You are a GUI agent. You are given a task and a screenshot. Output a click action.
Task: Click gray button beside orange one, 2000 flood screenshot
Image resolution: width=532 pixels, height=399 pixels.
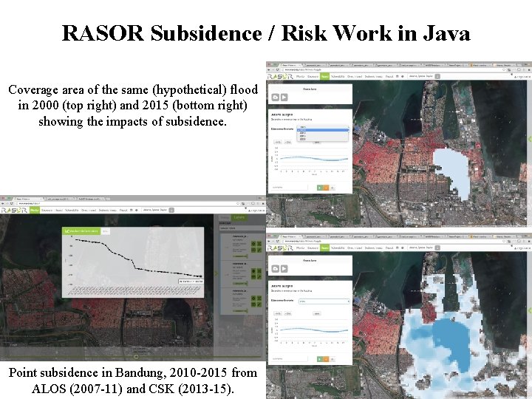click(x=332, y=187)
